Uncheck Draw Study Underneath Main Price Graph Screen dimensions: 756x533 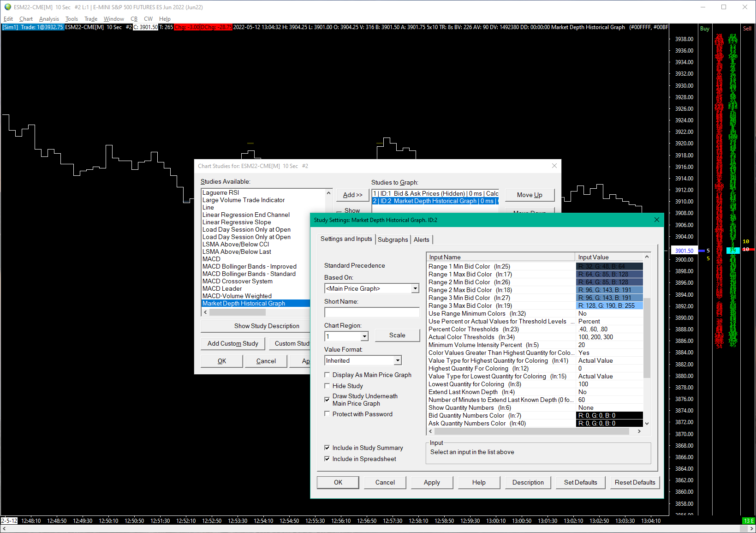[x=327, y=400]
